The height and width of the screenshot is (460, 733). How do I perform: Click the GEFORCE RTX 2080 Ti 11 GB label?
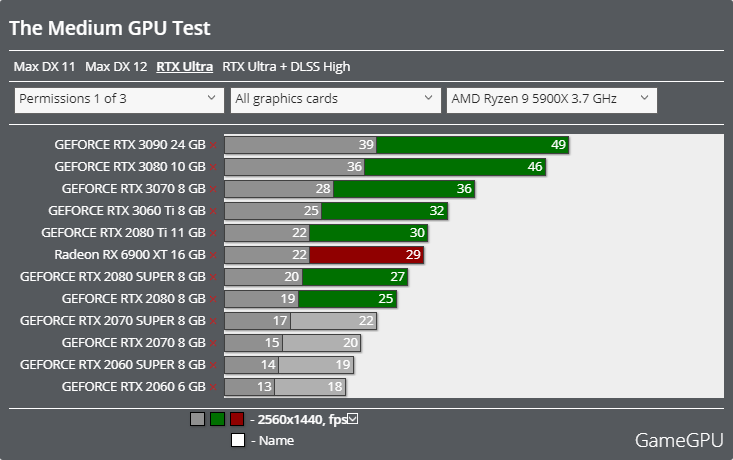tap(123, 233)
